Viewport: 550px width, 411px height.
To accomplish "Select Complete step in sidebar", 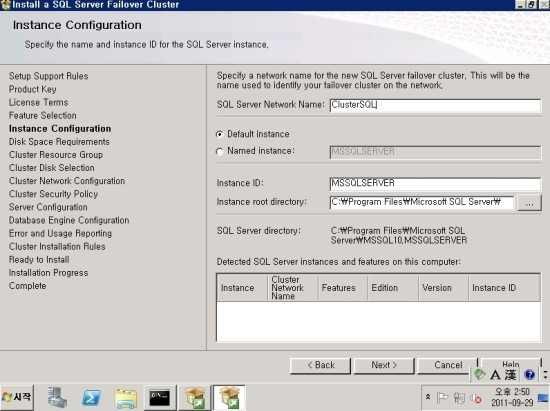I will [x=27, y=286].
